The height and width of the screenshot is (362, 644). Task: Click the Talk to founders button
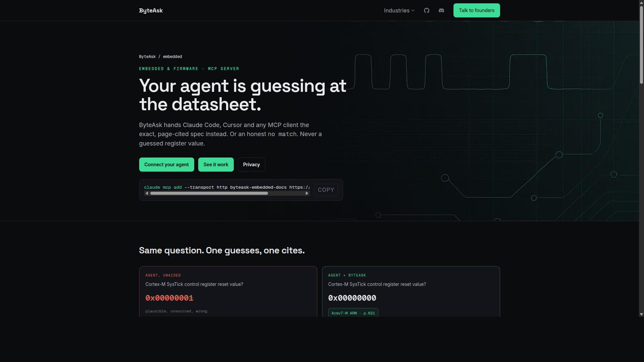coord(477,10)
